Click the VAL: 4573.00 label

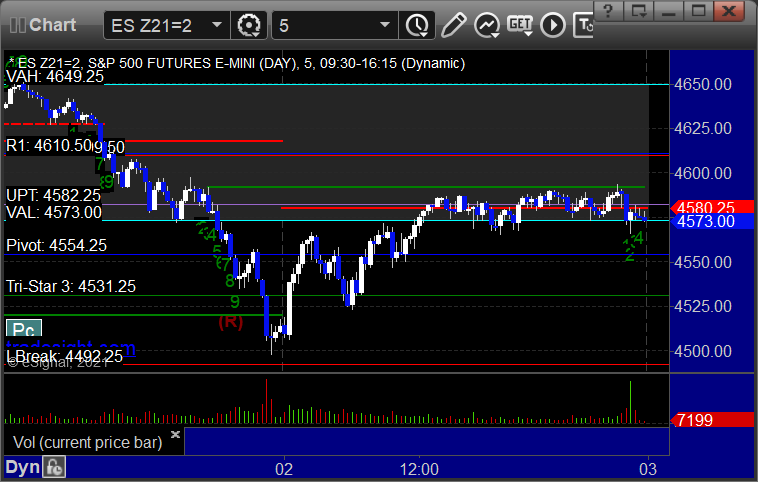point(54,212)
